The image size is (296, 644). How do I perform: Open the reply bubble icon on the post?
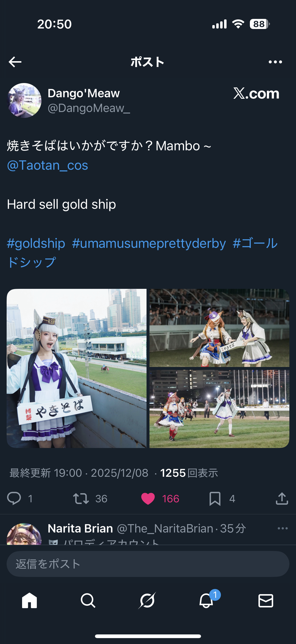[x=14, y=499]
